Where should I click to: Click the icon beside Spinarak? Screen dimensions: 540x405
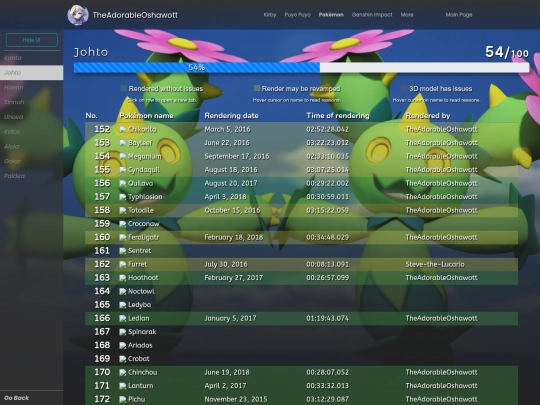click(x=123, y=332)
